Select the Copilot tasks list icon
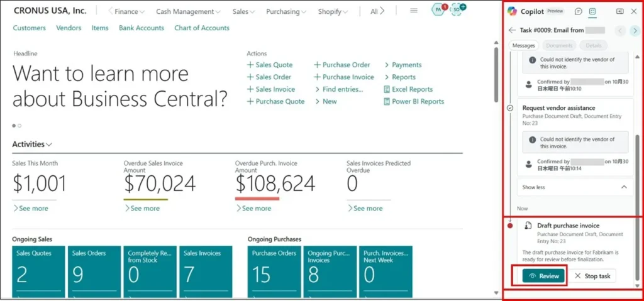644x301 pixels. coord(592,11)
